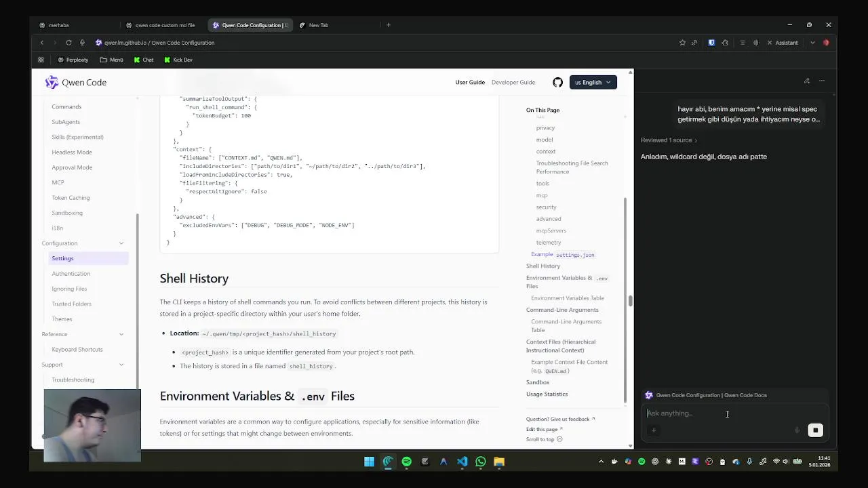The image size is (868, 488).
Task: Open the Windows Start menu
Action: (x=369, y=462)
